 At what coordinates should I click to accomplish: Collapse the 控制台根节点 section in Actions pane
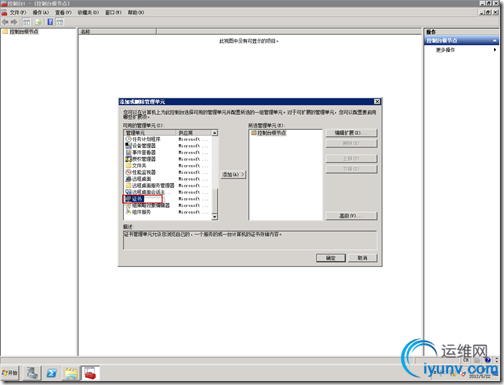495,40
